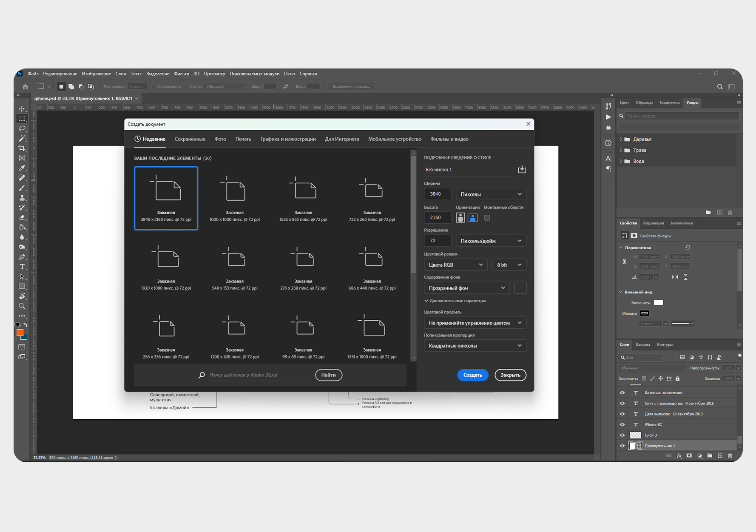756x532 pixels.
Task: Open pixel aspect ratio dropdown 'Квадратные пикселы'
Action: coord(475,346)
